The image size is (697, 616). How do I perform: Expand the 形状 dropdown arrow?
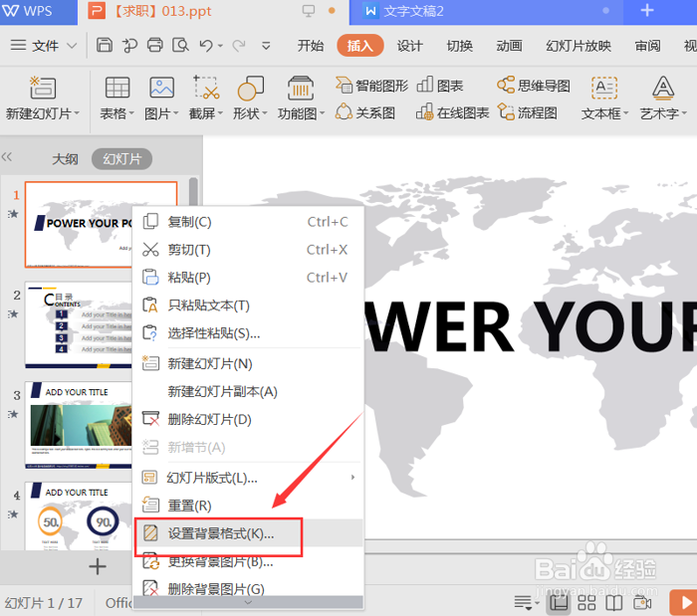(265, 113)
